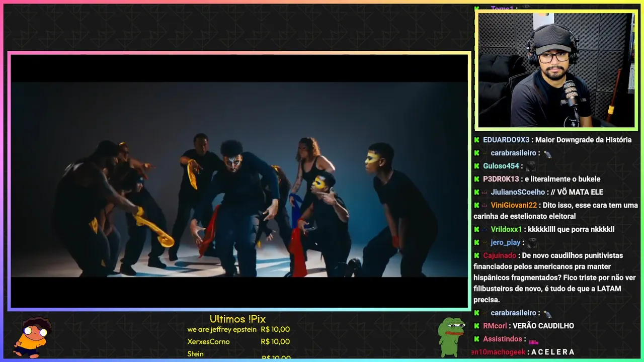Open Cajuinado's username in chat
644x362 pixels.
500,255
